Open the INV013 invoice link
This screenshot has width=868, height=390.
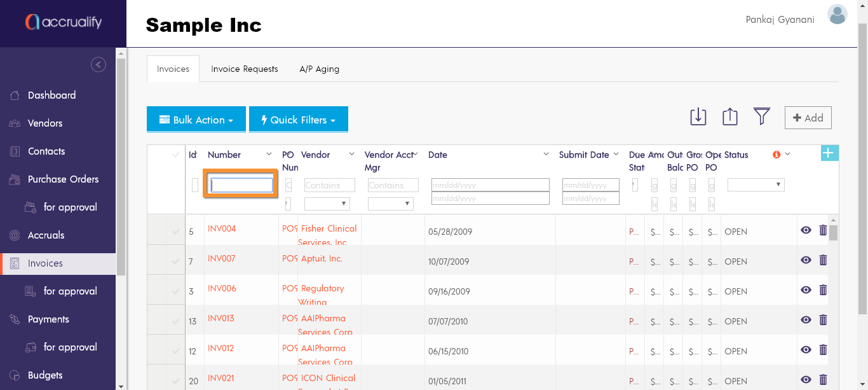(221, 318)
